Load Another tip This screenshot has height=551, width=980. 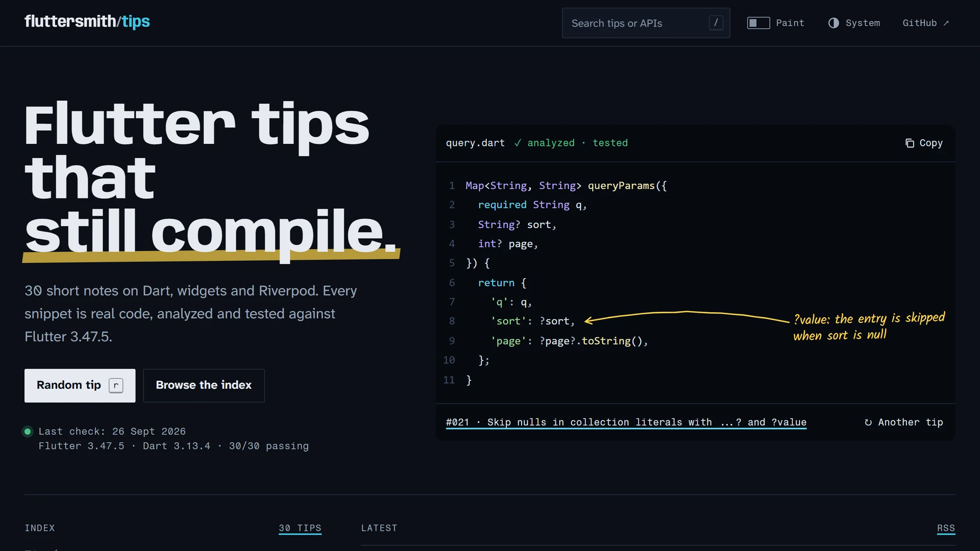coord(903,422)
